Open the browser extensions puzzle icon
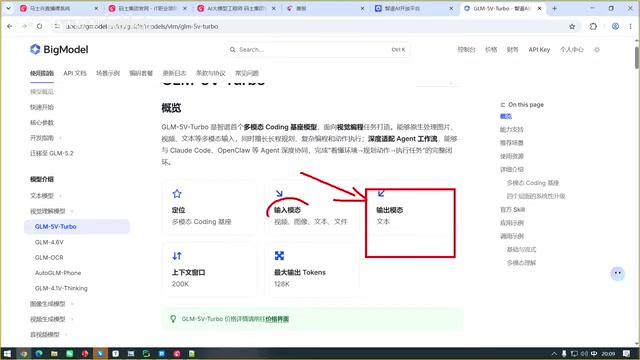640x360 pixels. tap(593, 26)
